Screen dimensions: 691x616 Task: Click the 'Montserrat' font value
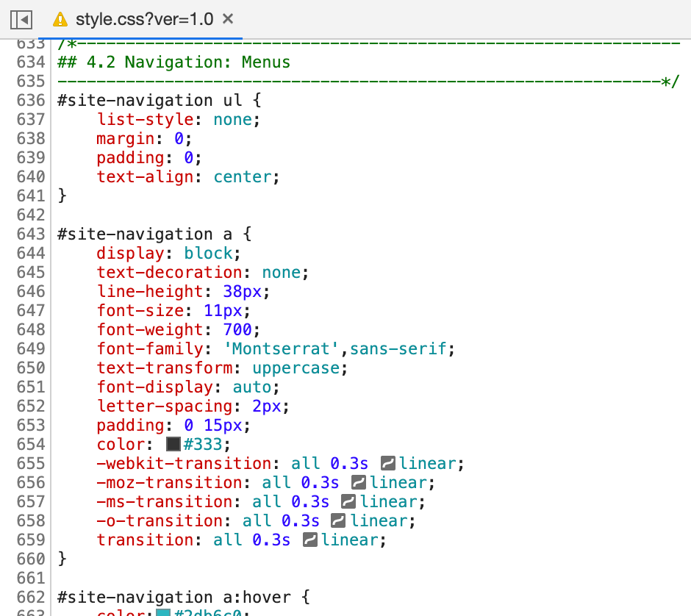point(282,348)
